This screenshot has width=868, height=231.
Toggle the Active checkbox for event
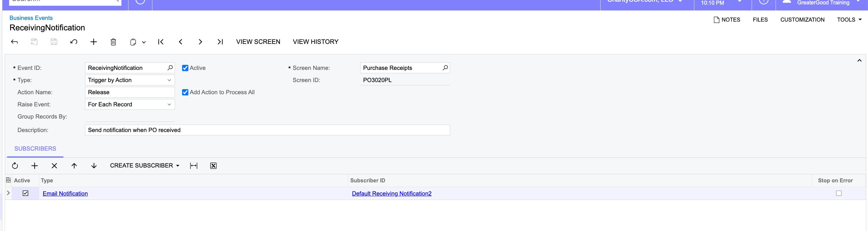point(185,68)
